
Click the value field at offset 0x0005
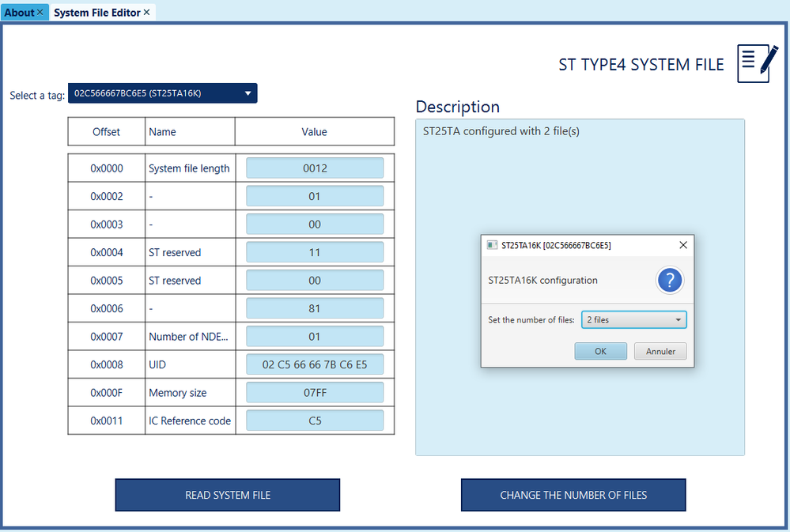[315, 281]
